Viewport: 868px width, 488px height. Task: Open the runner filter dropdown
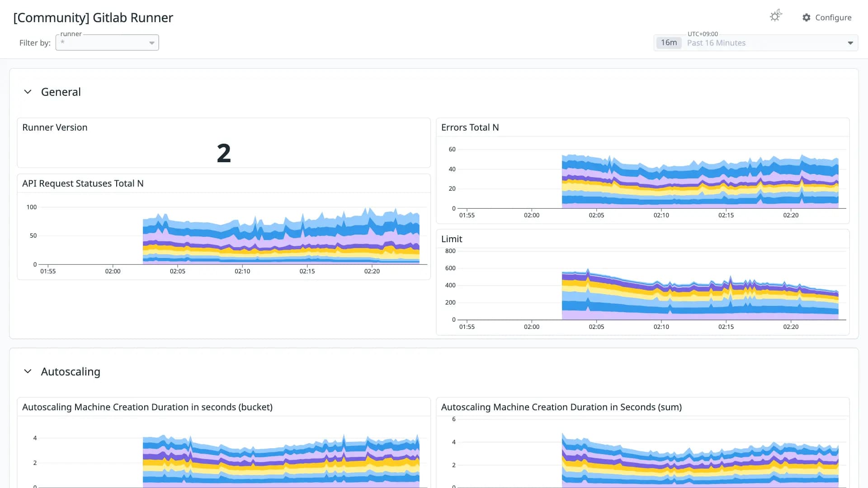107,42
